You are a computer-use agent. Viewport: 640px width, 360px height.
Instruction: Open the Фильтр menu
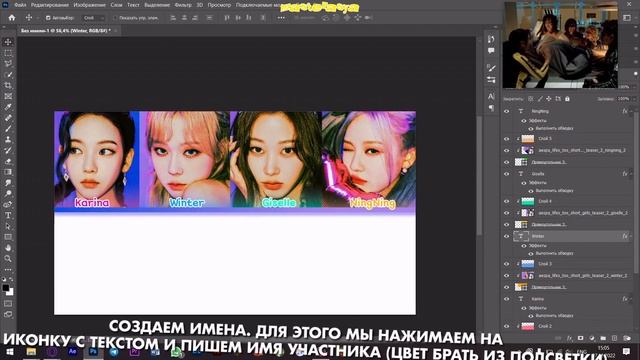tap(183, 5)
